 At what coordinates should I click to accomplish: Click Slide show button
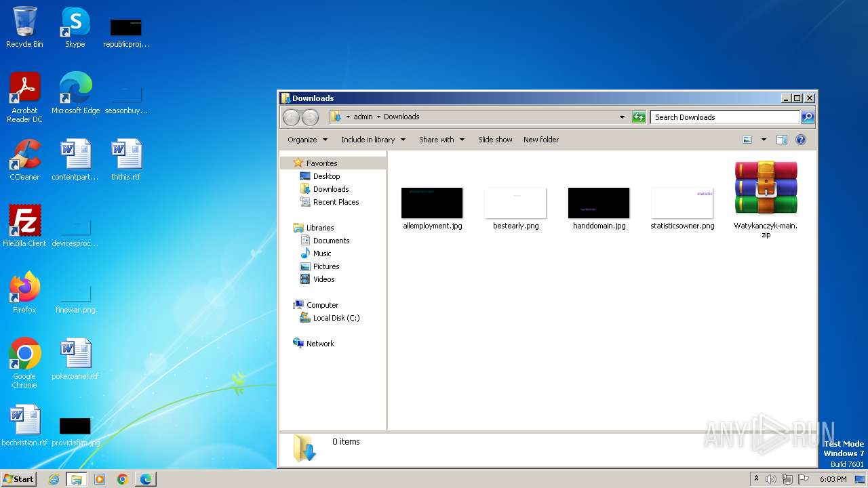click(x=495, y=140)
